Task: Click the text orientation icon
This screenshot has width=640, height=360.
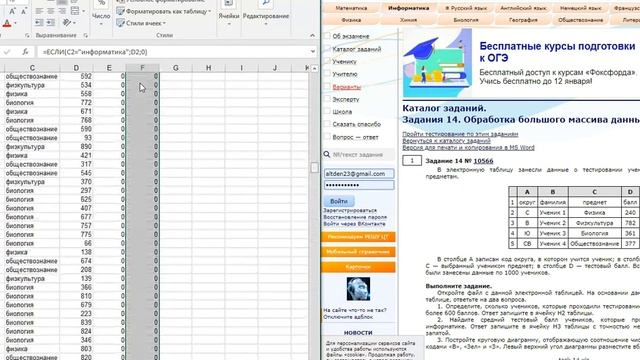Action: coord(67,22)
